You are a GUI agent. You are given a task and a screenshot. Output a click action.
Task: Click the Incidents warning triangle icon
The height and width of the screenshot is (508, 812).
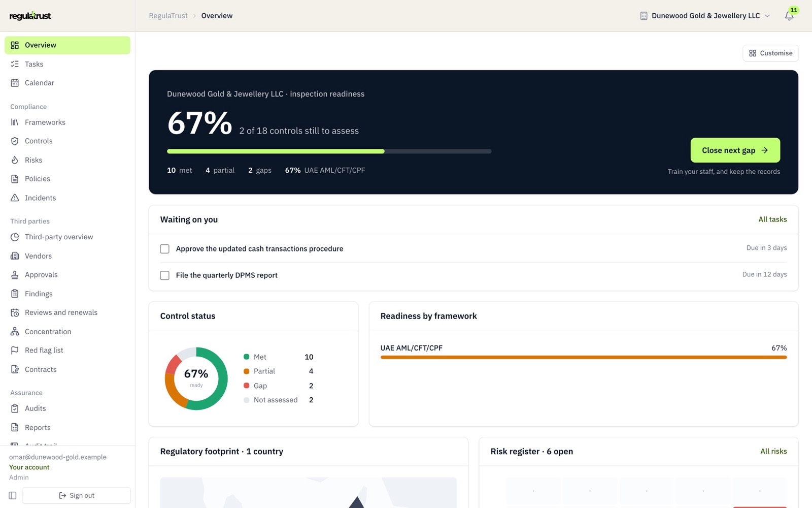(x=15, y=198)
